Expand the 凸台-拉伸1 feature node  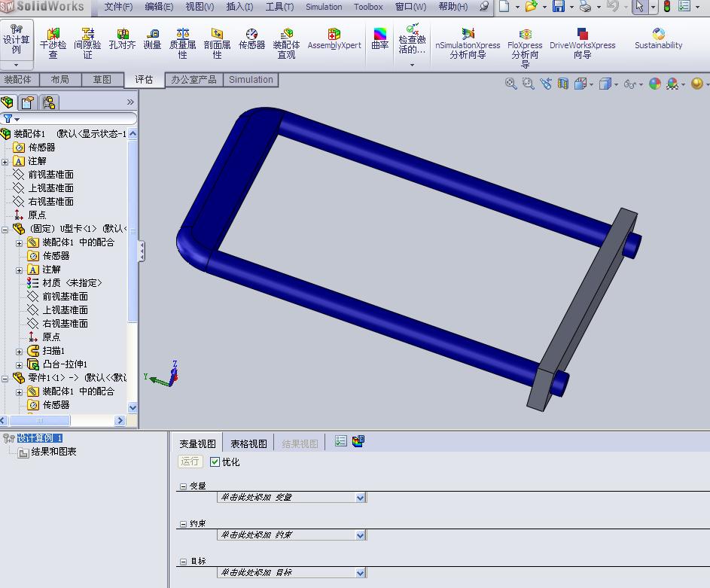[x=19, y=365]
